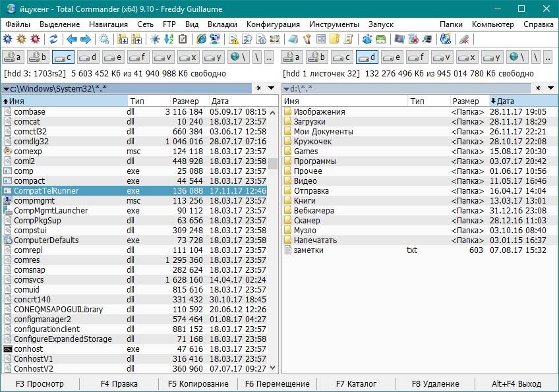Click F5 Копирование button
Viewport: 559px width, 392px height.
click(x=198, y=384)
